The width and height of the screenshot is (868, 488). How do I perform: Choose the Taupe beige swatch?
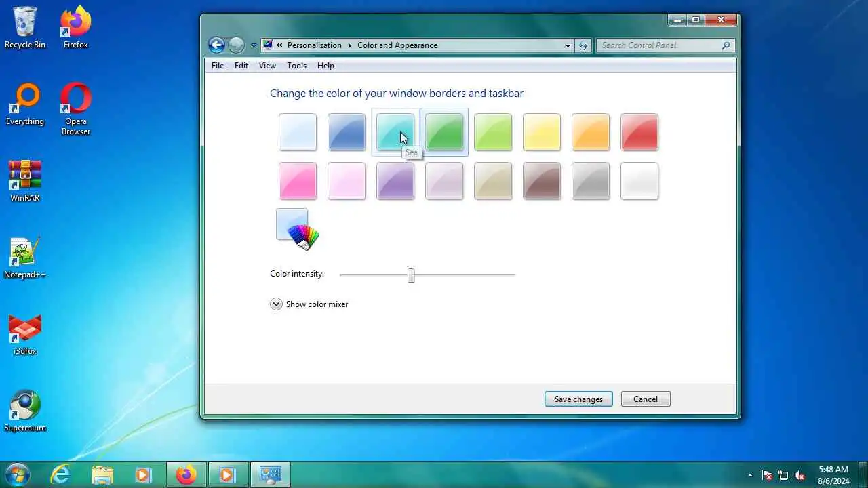coord(493,181)
